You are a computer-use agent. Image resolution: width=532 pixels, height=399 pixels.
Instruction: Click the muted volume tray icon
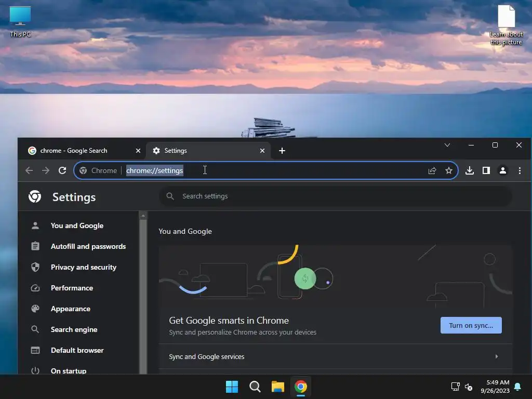(469, 387)
